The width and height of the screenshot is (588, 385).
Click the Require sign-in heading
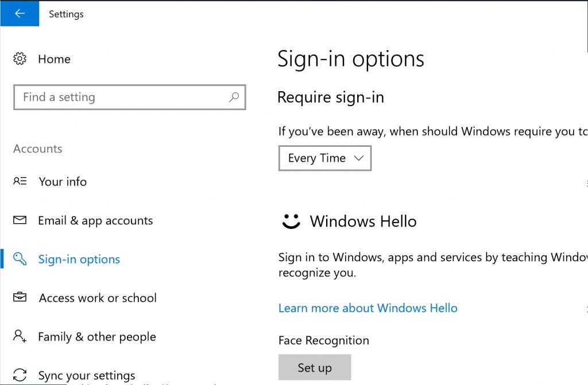pyautogui.click(x=331, y=98)
